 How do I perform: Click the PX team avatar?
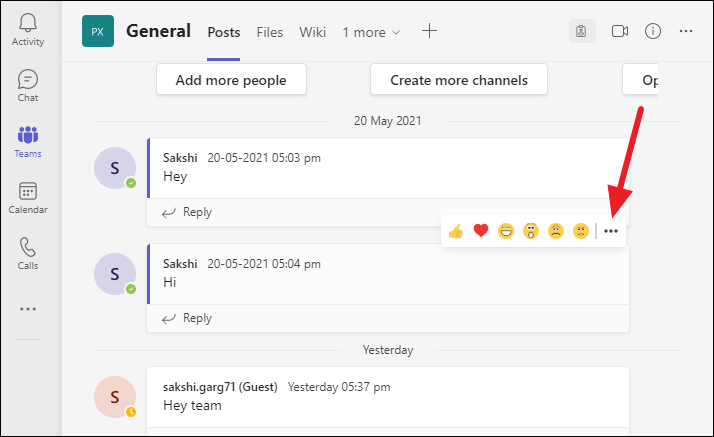pos(98,31)
